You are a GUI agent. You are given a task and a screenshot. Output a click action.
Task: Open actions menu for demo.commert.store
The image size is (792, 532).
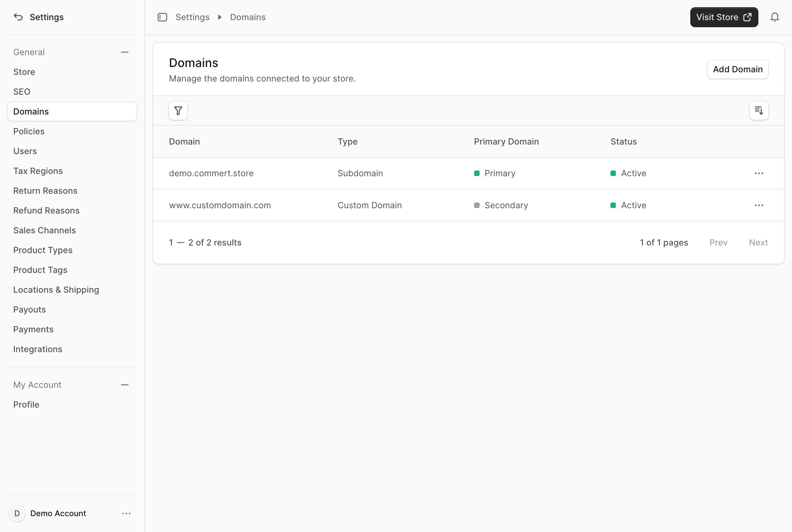tap(759, 173)
